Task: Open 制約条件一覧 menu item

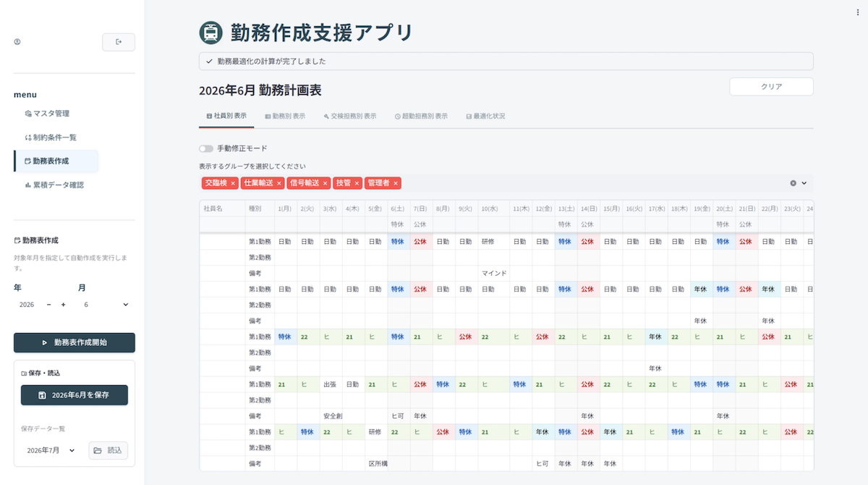Action: coord(56,138)
